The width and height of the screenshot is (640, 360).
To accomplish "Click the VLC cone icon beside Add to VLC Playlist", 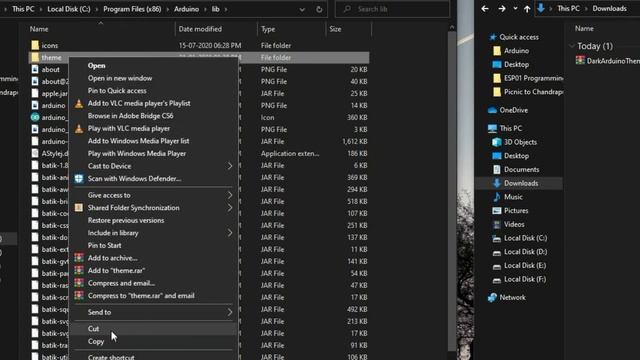I will (x=79, y=104).
